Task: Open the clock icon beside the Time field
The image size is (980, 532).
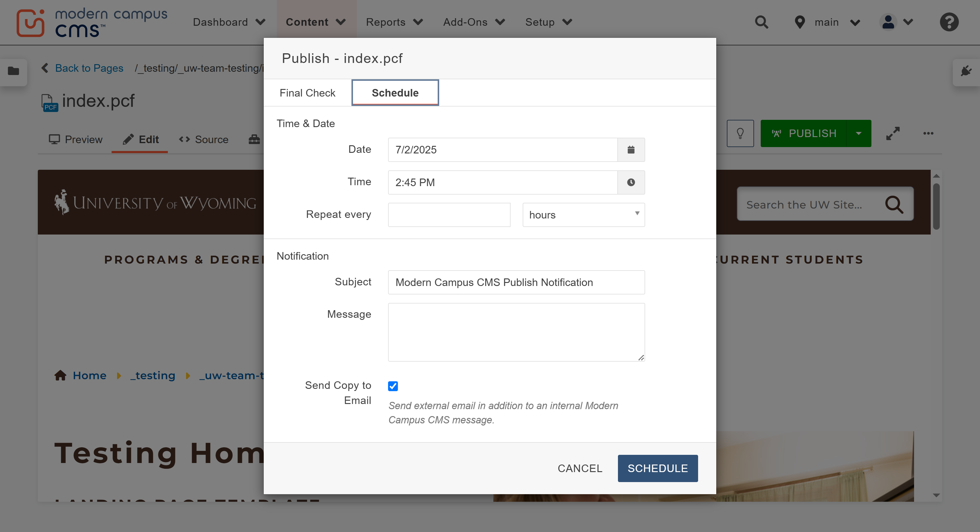Action: (631, 182)
